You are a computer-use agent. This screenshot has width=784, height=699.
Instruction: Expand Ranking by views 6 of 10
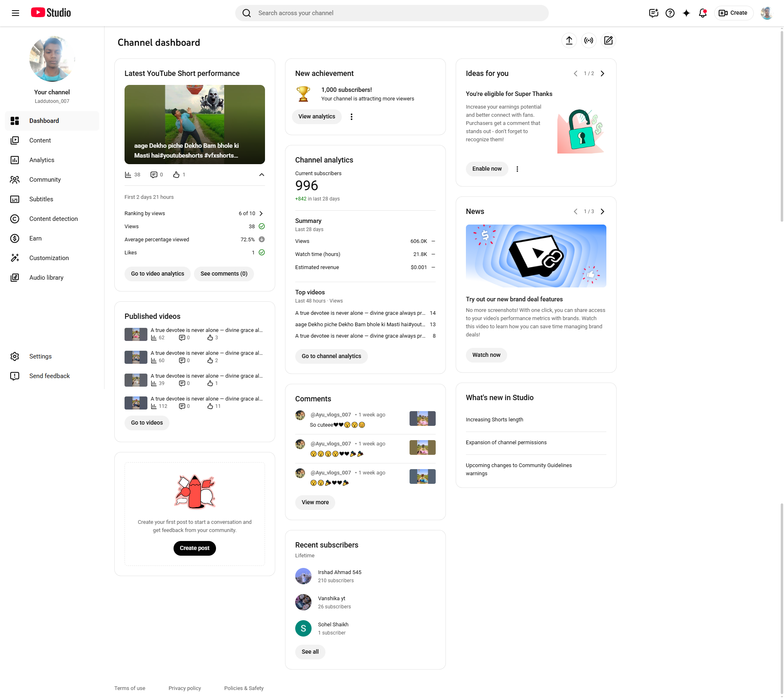[x=261, y=214]
